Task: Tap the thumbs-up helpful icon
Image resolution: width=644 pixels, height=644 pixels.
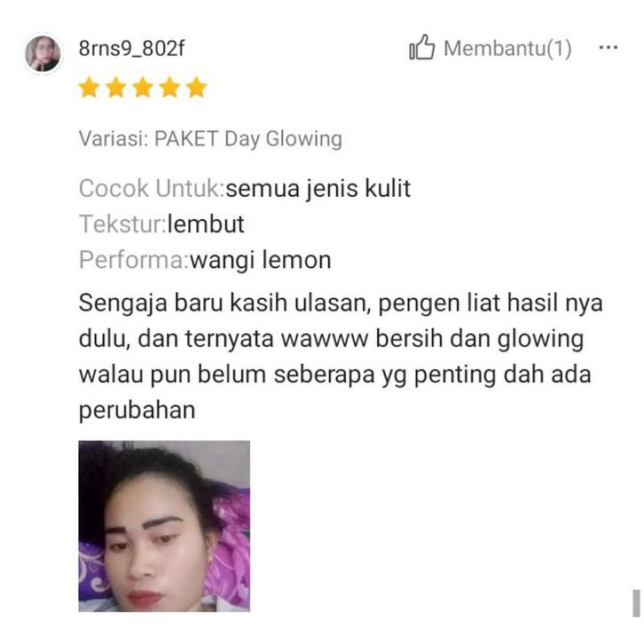Action: click(x=422, y=47)
